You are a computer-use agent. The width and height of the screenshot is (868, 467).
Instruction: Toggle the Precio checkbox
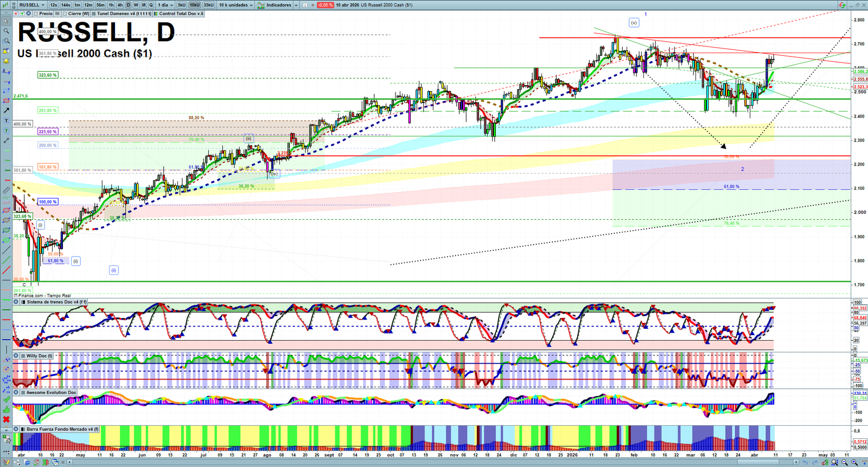click(36, 14)
